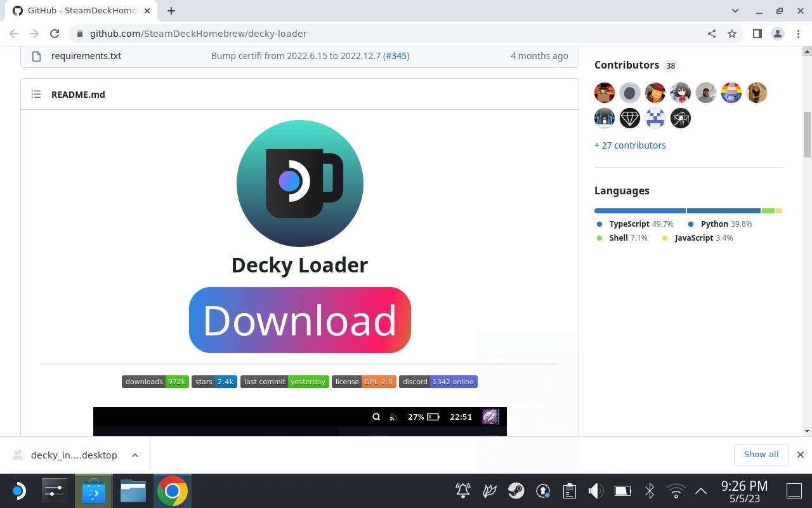Image resolution: width=812 pixels, height=508 pixels.
Task: Open the Chrome three-dot menu
Action: tap(797, 34)
